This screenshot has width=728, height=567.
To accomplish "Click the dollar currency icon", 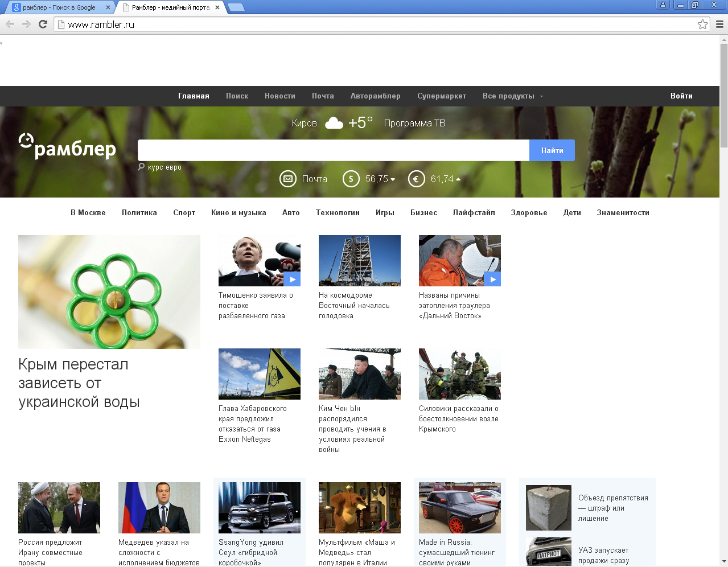I will (x=351, y=179).
